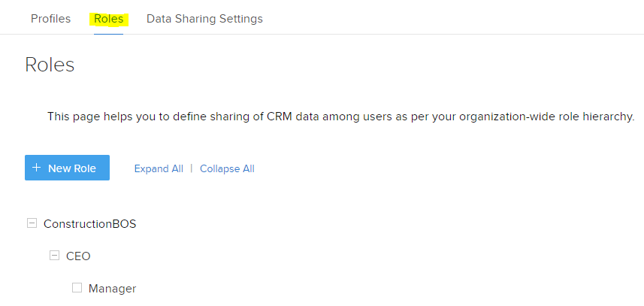The height and width of the screenshot is (306, 644).
Task: Select the CEO role name
Action: coord(78,256)
